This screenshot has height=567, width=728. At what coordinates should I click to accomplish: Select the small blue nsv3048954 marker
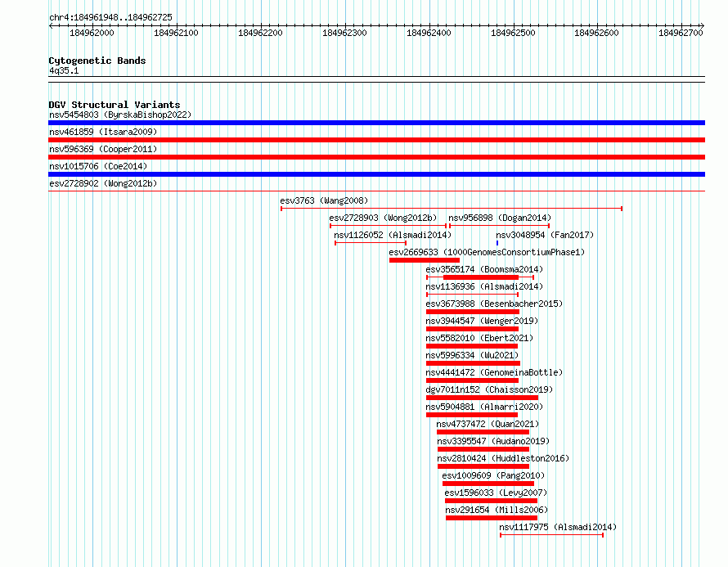(x=497, y=243)
